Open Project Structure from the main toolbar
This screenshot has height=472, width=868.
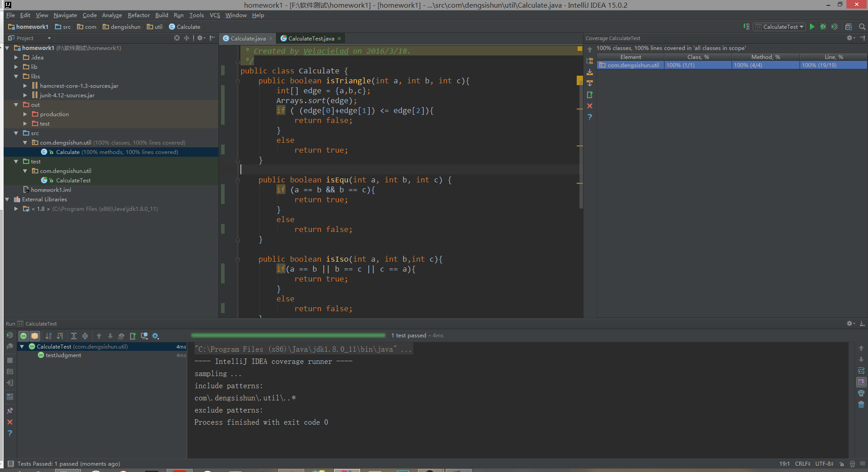[849, 27]
